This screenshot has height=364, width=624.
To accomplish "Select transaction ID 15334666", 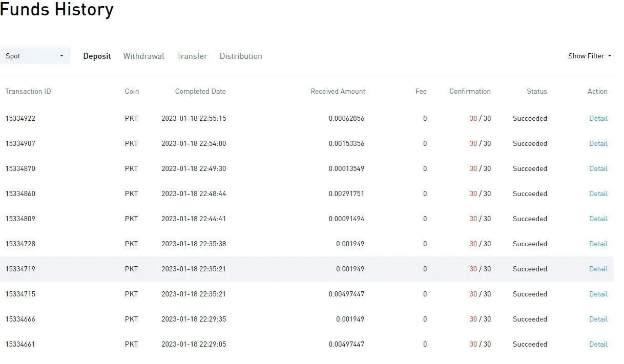I will pos(20,319).
